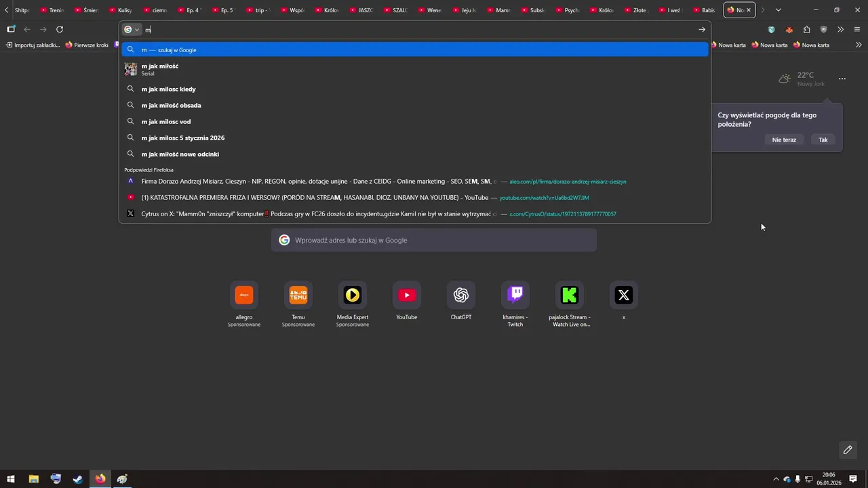Open Cytrus on X history suggestion
Screen dimensions: 868x488
[415, 213]
